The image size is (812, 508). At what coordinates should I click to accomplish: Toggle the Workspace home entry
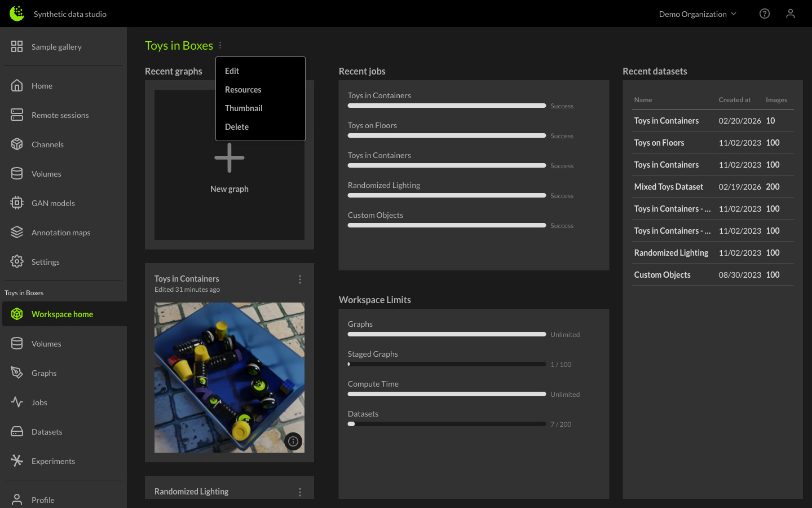pos(62,314)
